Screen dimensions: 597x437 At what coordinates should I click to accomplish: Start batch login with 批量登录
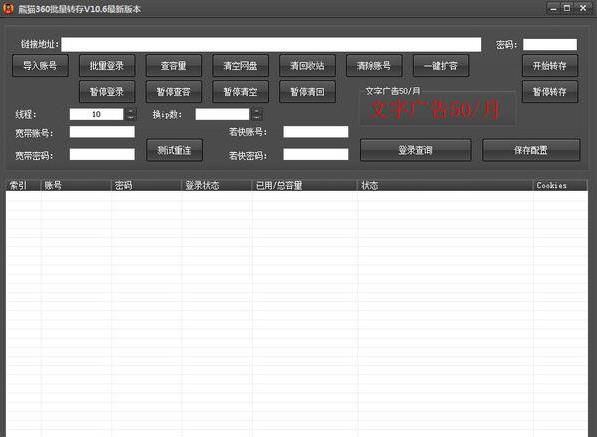pyautogui.click(x=107, y=66)
